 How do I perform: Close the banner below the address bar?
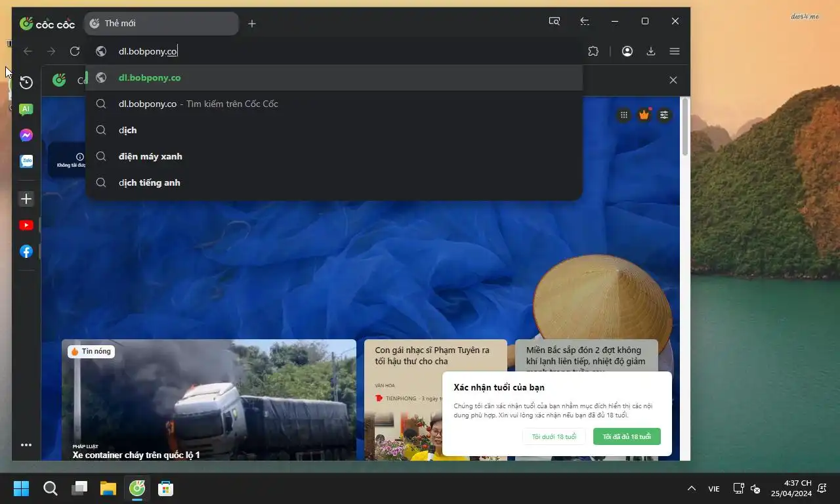point(673,80)
